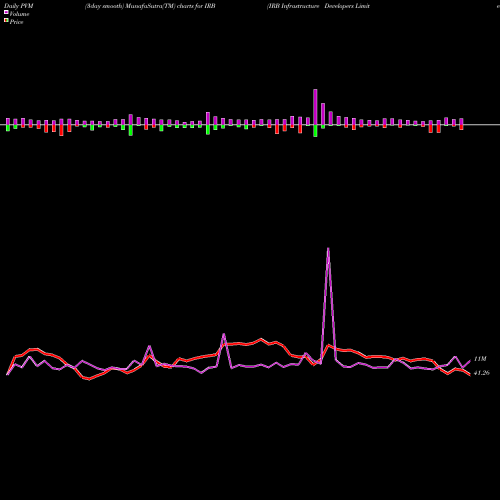
Task: Select the Volume legend label
Action: coord(19,14)
